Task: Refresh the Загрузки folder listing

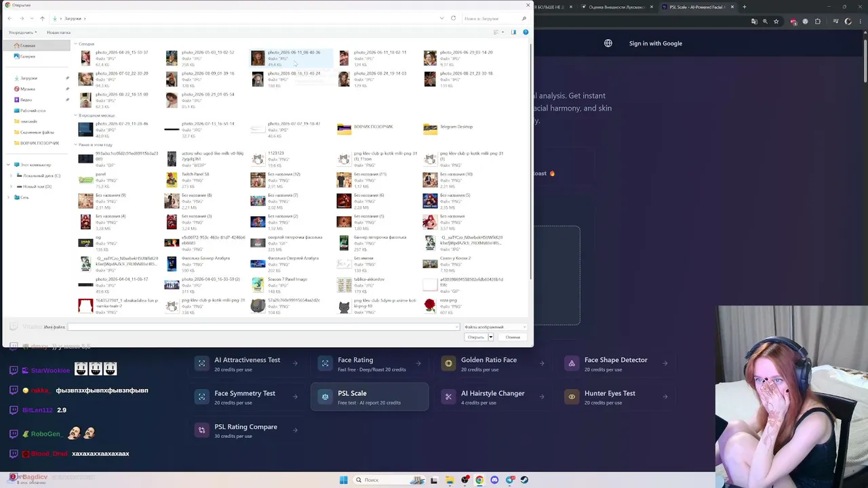Action: pyautogui.click(x=453, y=18)
